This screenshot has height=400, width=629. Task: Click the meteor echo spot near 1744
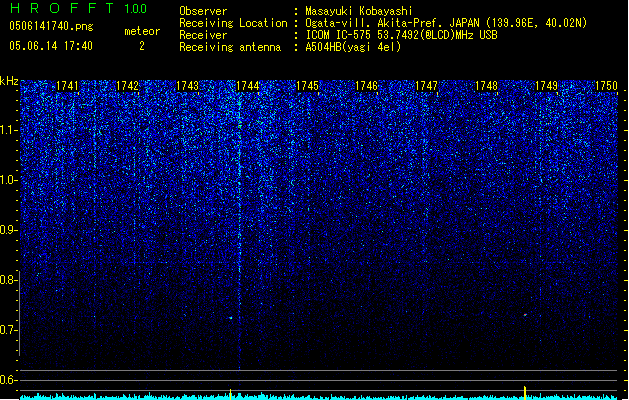click(231, 318)
